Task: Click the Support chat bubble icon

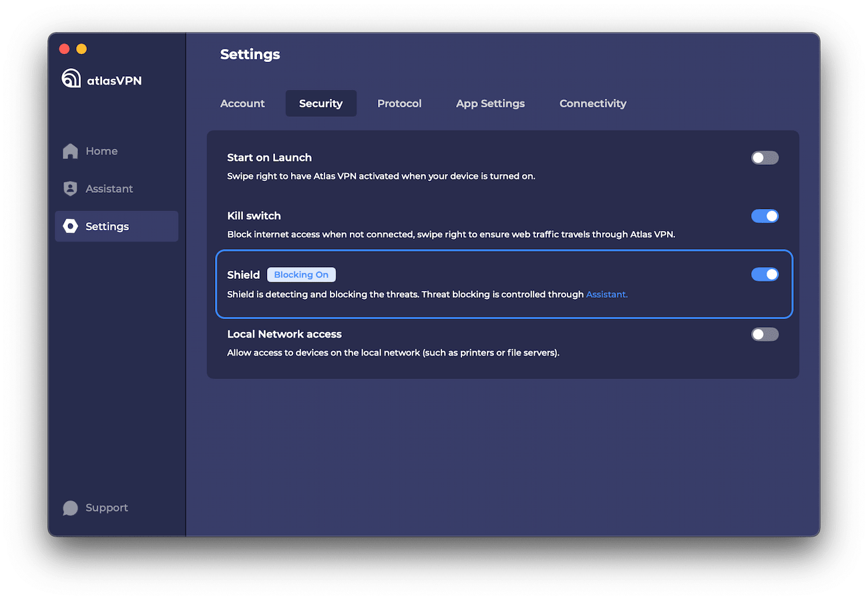Action: click(x=70, y=508)
